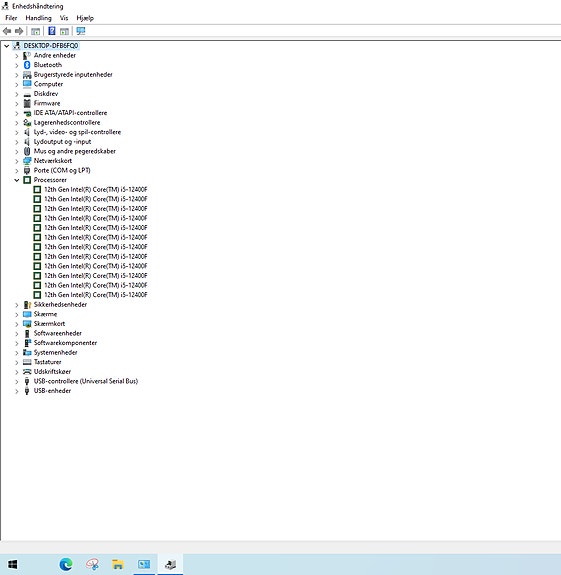Open the Hjælp menu
The image size is (561, 575).
tap(85, 18)
